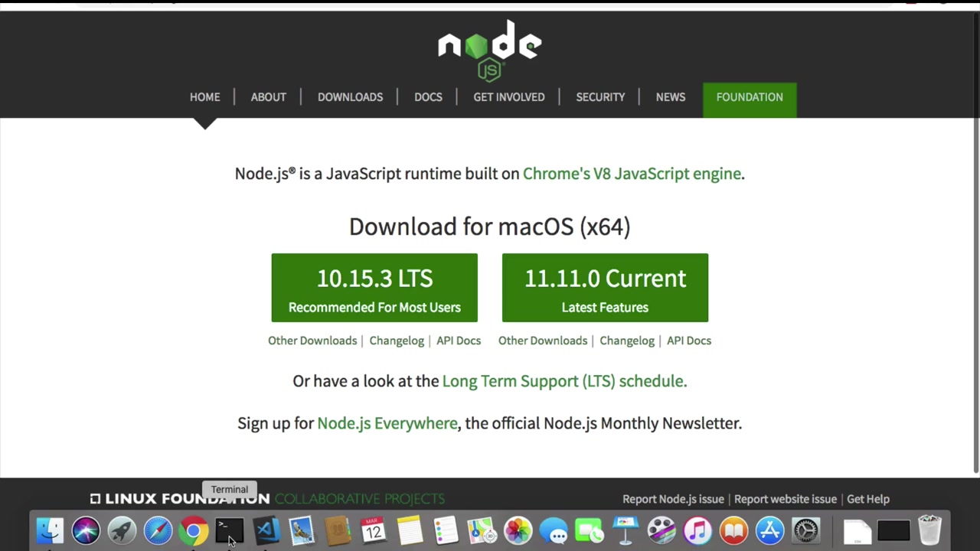Open Mail stamp icon in dock
Image resolution: width=980 pixels, height=551 pixels.
click(302, 530)
